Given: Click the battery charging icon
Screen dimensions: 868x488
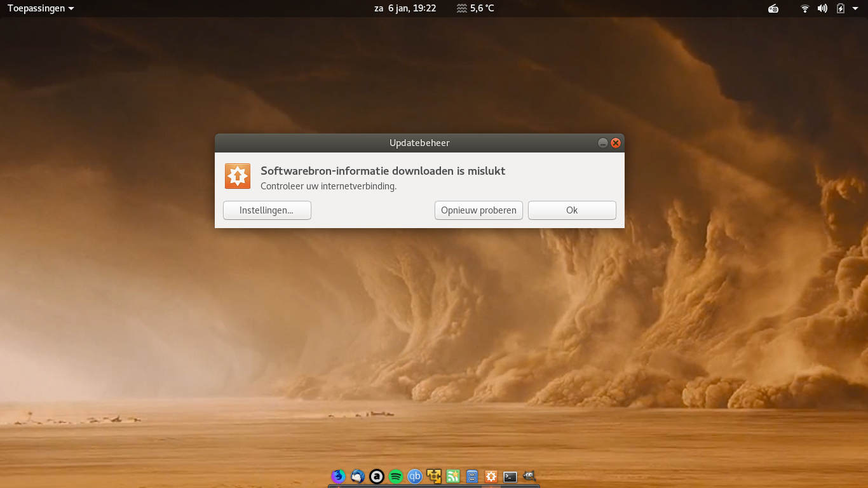Looking at the screenshot, I should pyautogui.click(x=841, y=8).
